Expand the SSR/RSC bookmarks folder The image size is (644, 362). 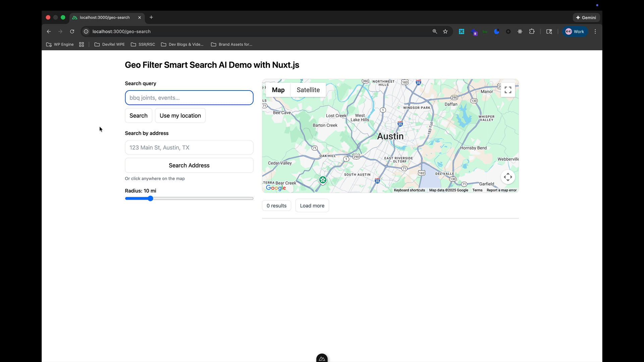tap(143, 44)
